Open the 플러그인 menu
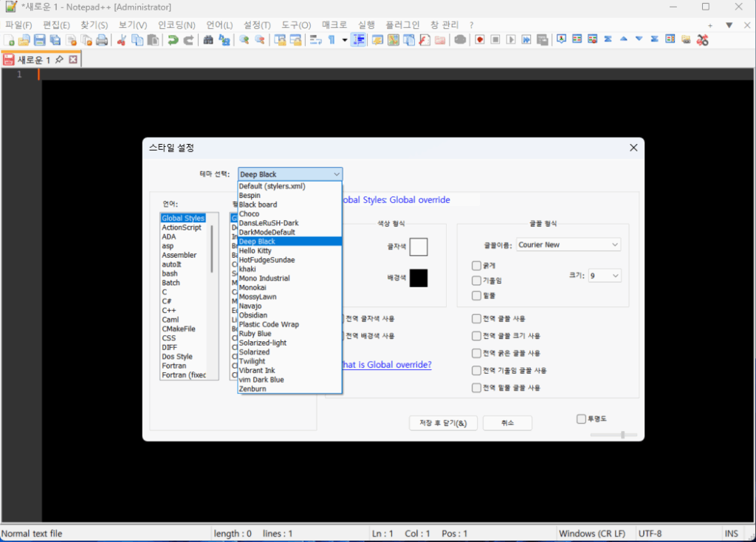Screen dimensions: 756x542 point(402,25)
